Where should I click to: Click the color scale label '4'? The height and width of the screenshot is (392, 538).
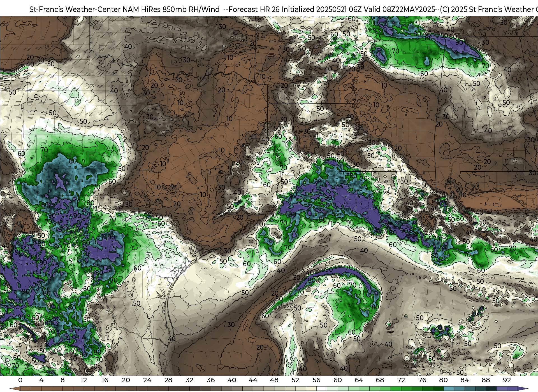41,380
